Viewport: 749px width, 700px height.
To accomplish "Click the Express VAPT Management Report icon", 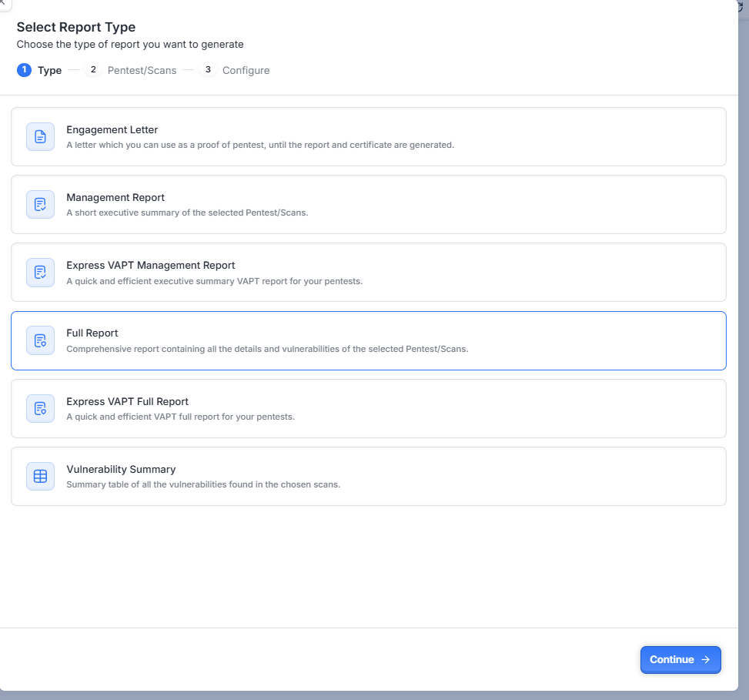I will coord(40,273).
